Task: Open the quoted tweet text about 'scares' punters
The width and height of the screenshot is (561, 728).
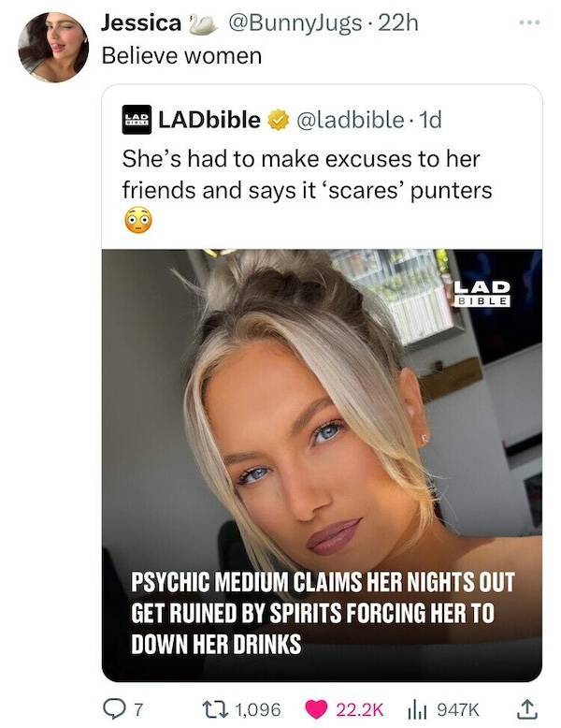Action: point(307,189)
